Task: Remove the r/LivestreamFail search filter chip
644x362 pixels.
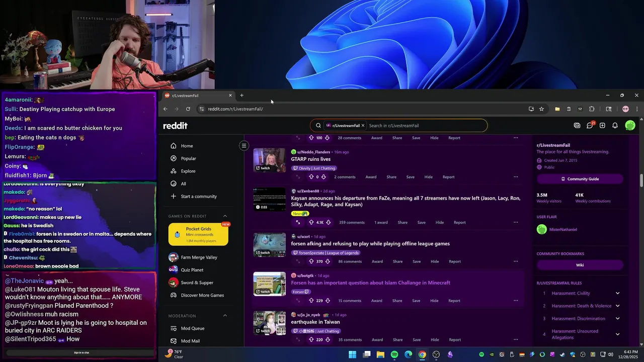Action: [363, 126]
